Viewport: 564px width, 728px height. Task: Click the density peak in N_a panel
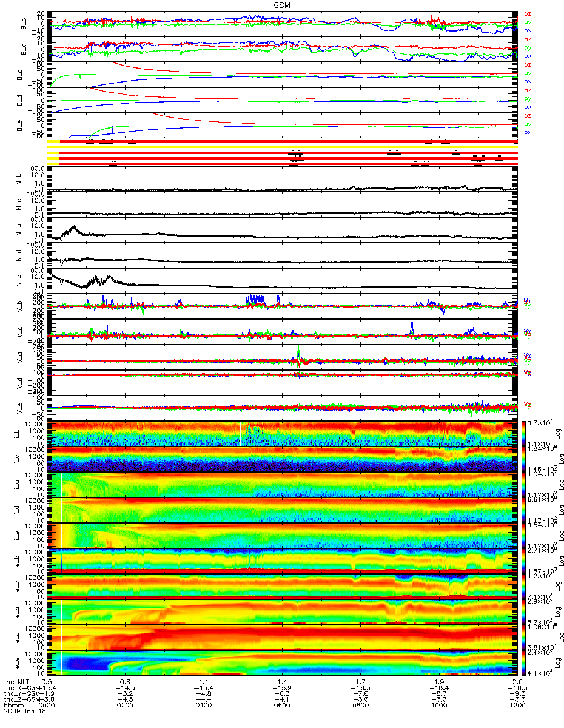[73, 227]
